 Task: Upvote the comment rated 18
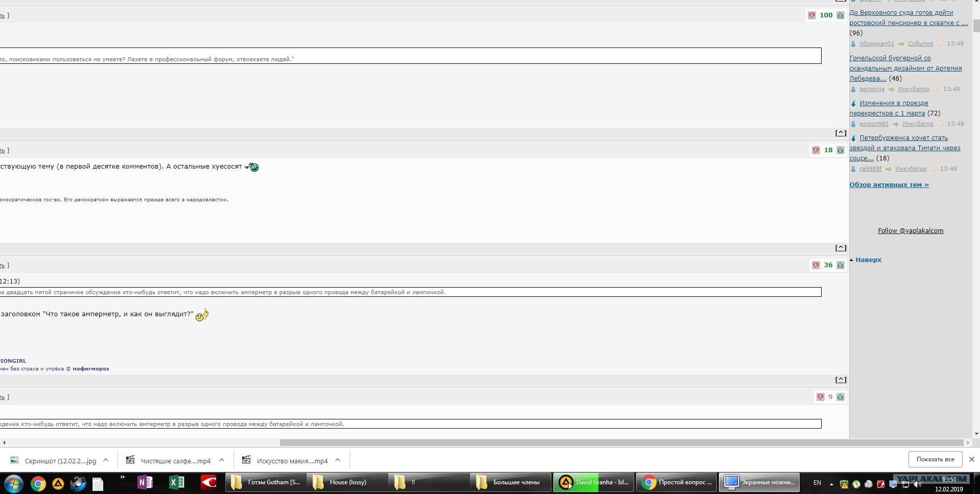click(840, 150)
